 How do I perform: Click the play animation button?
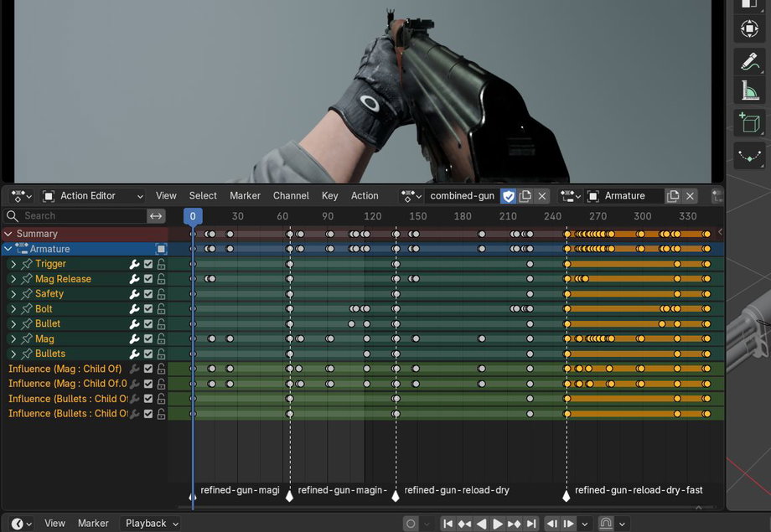click(x=498, y=524)
